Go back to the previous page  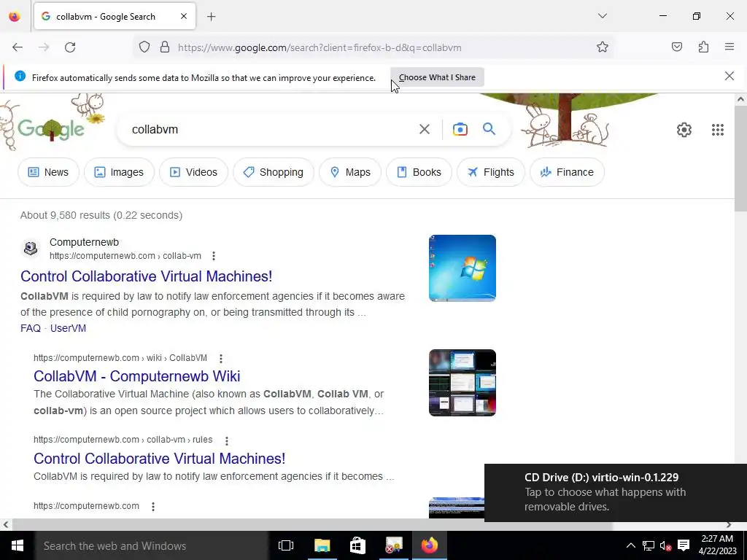coord(18,47)
